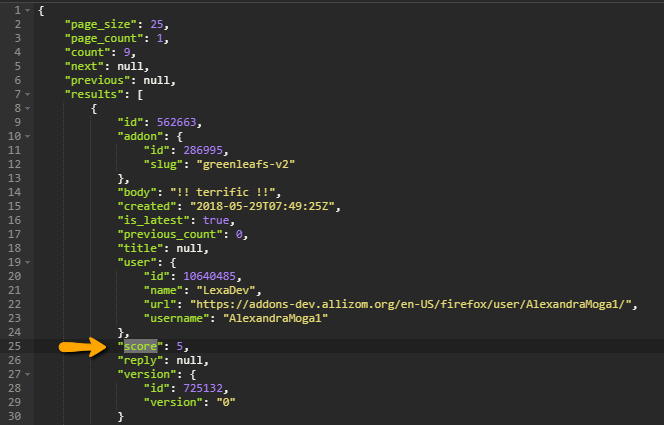
Task: Click line number 14 in the gutter
Action: [x=14, y=192]
